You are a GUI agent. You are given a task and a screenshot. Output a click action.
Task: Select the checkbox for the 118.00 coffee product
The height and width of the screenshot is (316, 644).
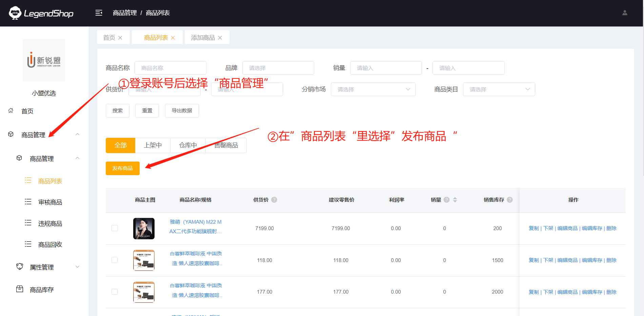tap(115, 260)
